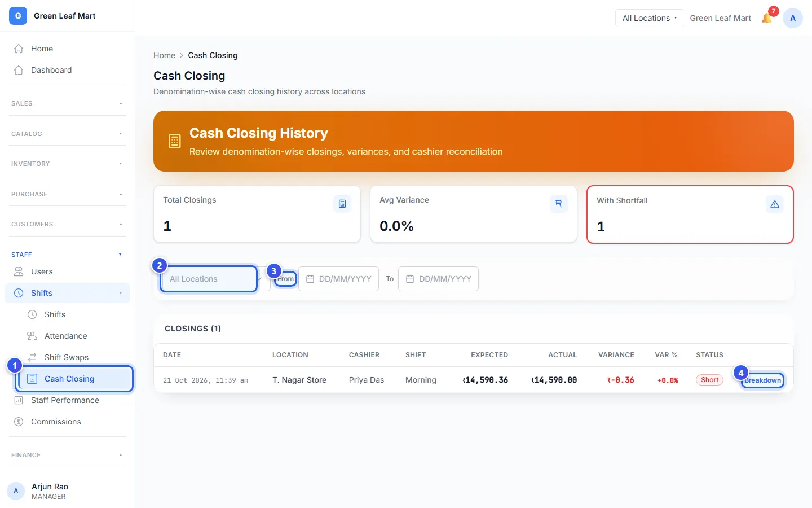Screen dimensions: 812x508
Task: Click the Avg Variance rupee icon
Action: pos(559,204)
